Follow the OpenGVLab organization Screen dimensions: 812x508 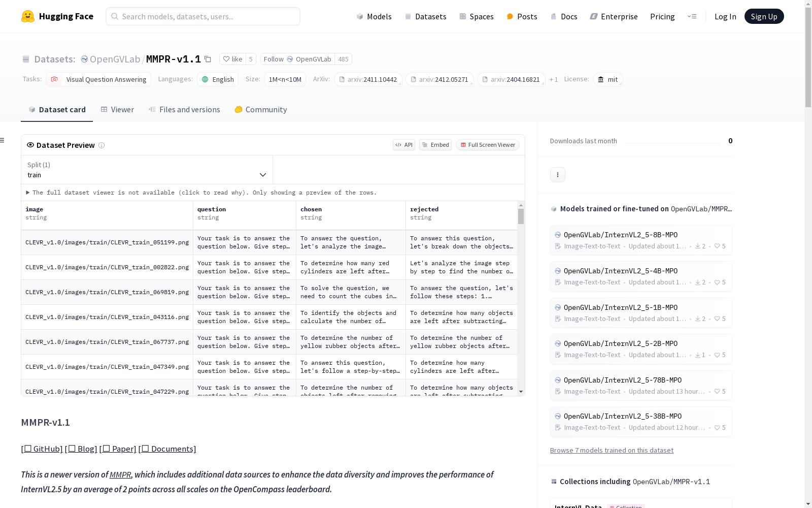(x=297, y=59)
